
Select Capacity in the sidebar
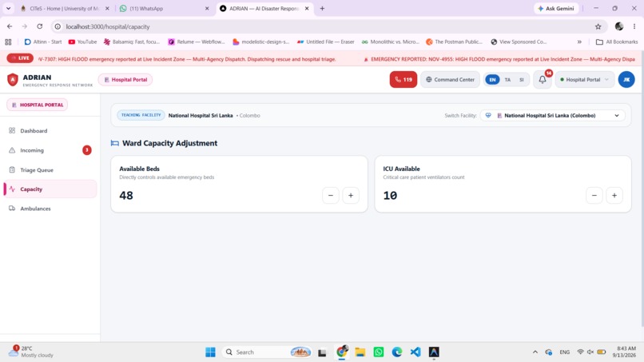(50, 189)
